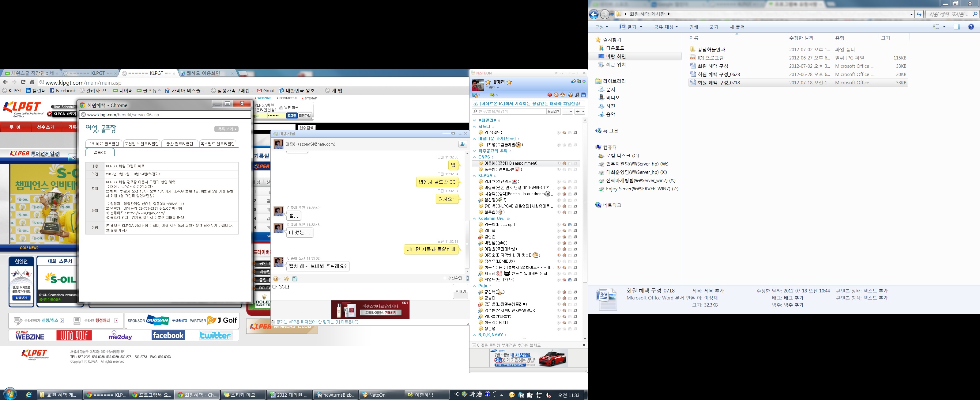Click the twitter banner on KLPGT page
Image resolution: width=980 pixels, height=400 pixels.
click(215, 335)
